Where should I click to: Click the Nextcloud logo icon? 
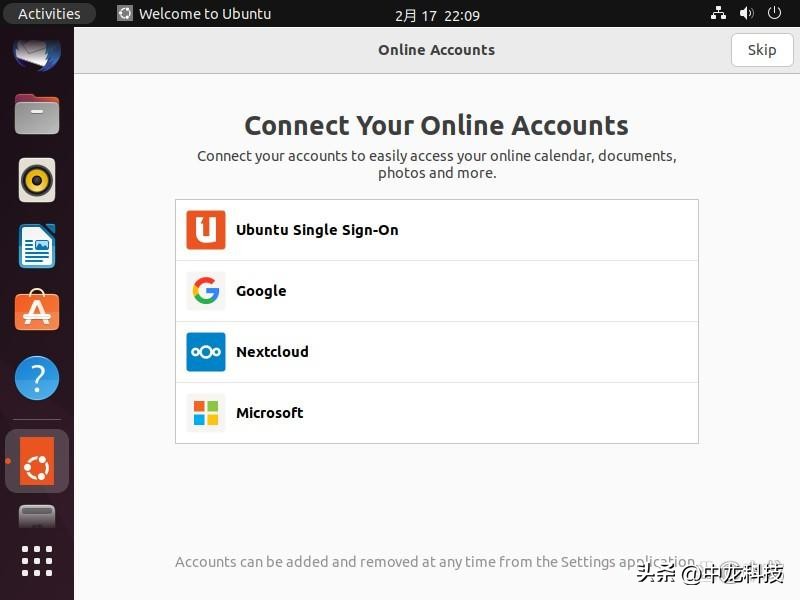[x=205, y=352]
